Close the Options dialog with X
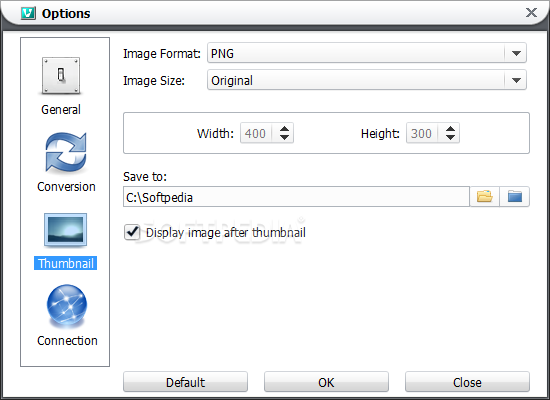This screenshot has width=550, height=400. (x=531, y=13)
